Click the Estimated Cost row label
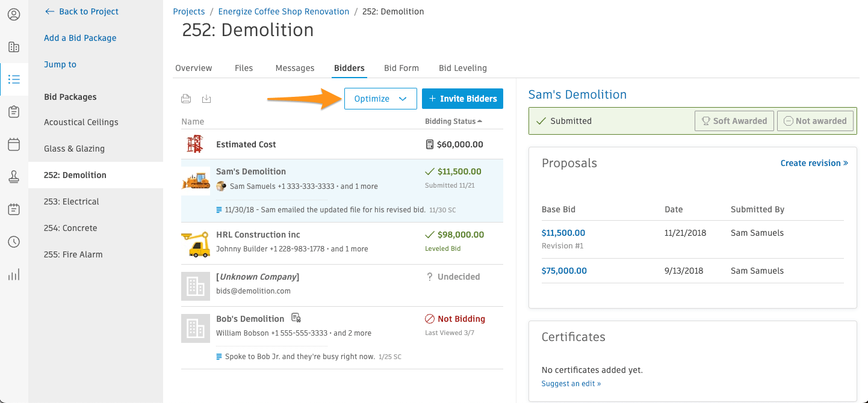868x403 pixels. click(246, 144)
